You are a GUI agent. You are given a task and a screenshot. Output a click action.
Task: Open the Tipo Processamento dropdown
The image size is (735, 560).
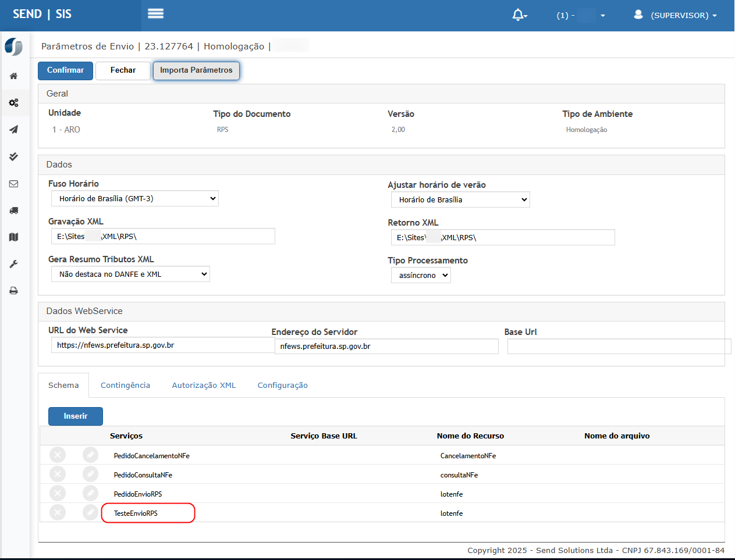coord(421,276)
